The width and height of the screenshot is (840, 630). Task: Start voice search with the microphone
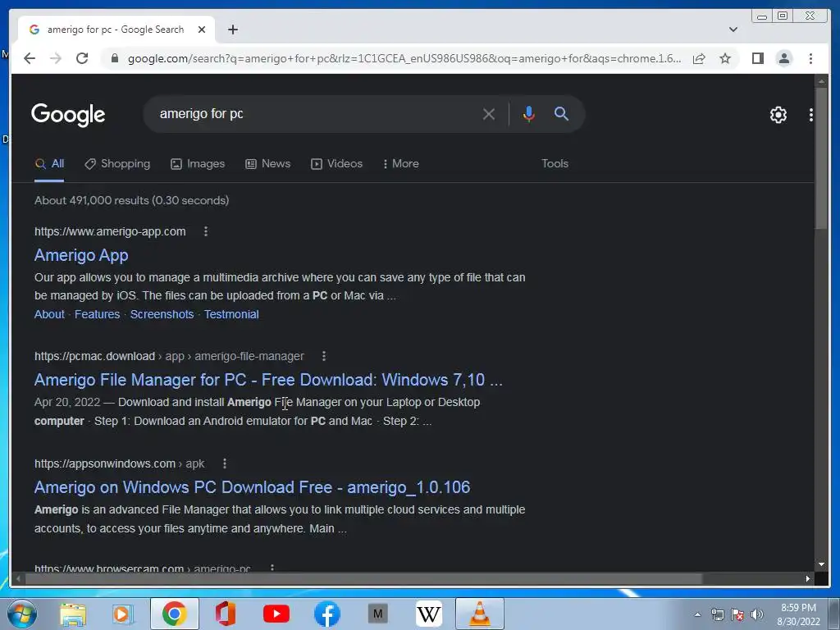529,114
